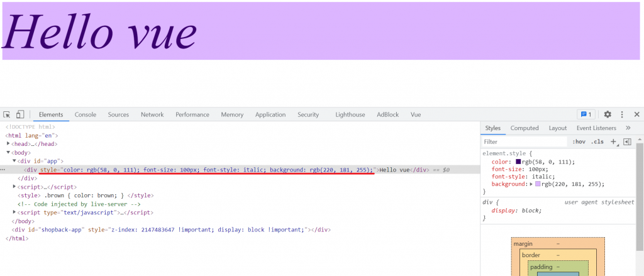Switch to the Console tab
This screenshot has height=276, width=644.
pos(86,114)
